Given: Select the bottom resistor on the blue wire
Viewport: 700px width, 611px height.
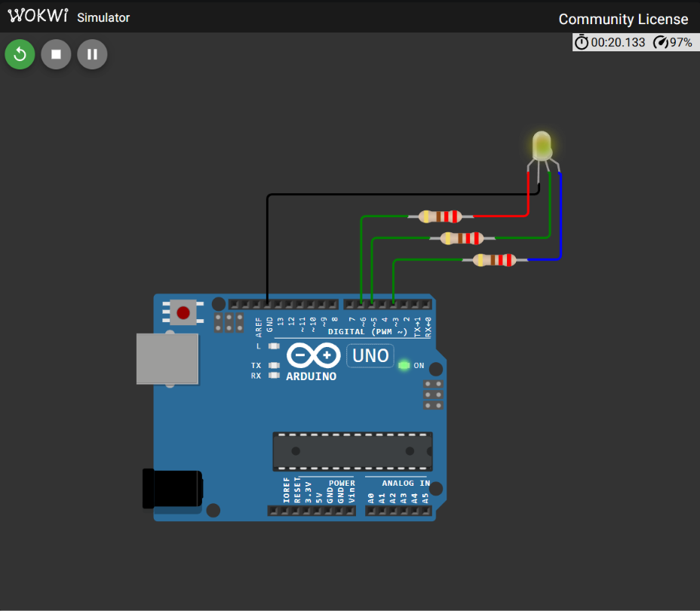Looking at the screenshot, I should click(495, 259).
